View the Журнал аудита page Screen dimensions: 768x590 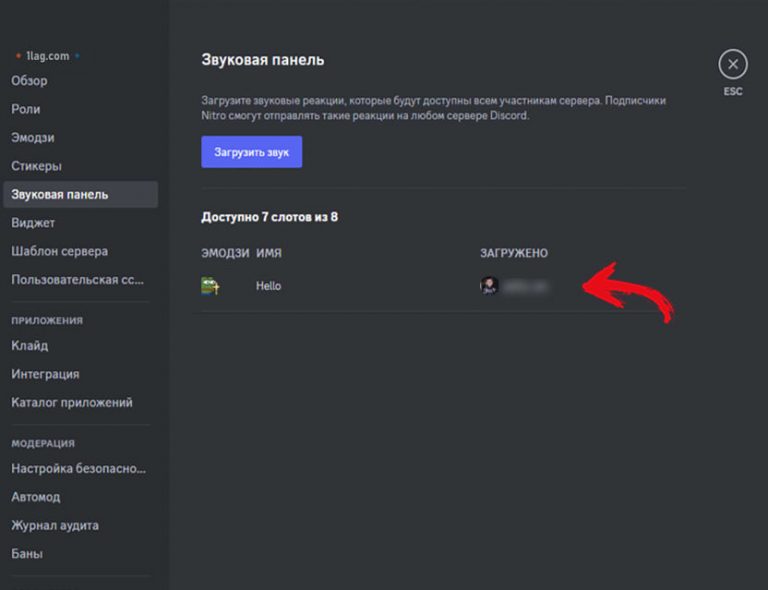tap(55, 525)
